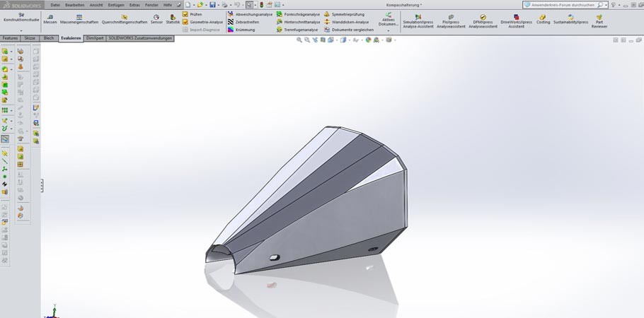Toggle the Prüfen check option
Screen dimensions: 644x318
point(192,14)
